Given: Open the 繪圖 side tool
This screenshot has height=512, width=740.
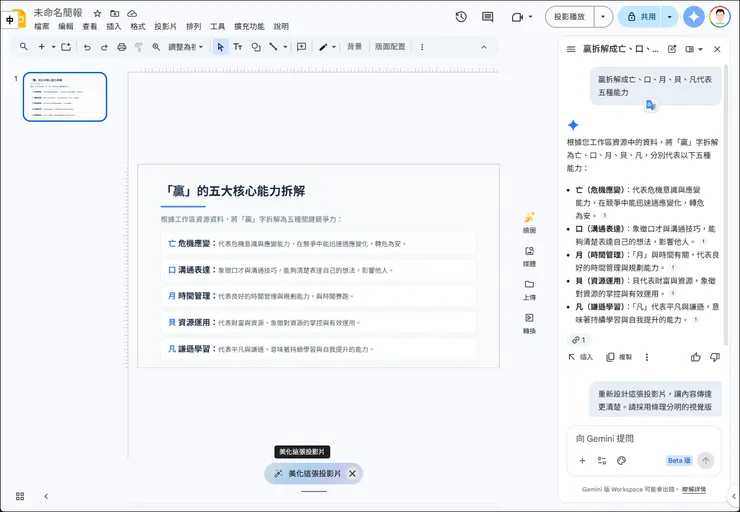Looking at the screenshot, I should (530, 222).
